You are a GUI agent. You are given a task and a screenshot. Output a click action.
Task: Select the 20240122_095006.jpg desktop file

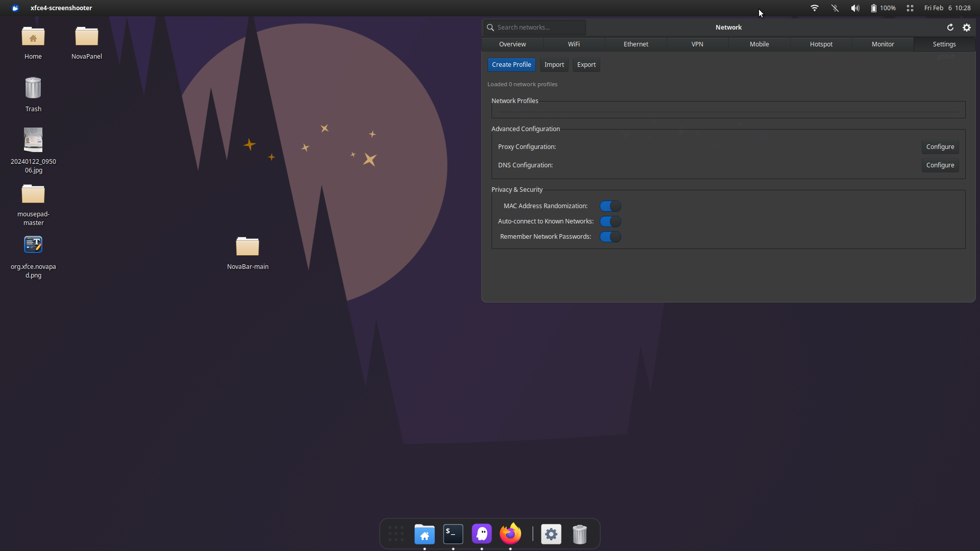point(33,151)
